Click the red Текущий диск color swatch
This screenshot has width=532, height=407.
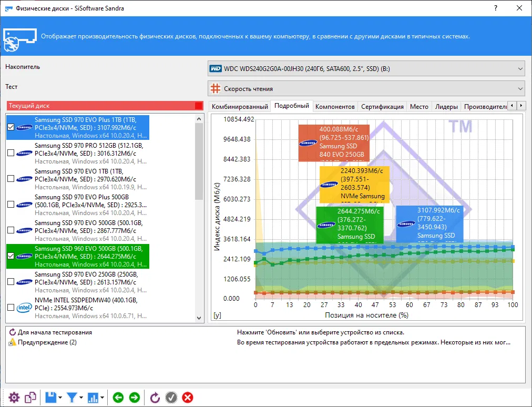pos(199,106)
